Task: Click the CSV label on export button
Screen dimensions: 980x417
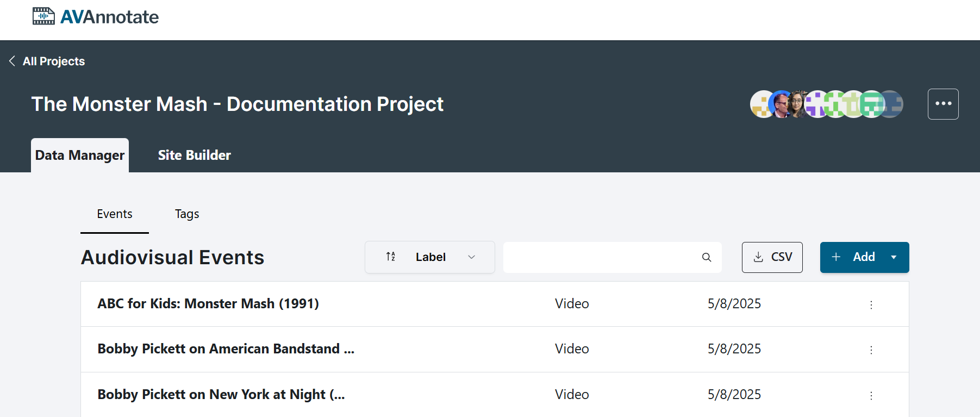Action: [782, 257]
